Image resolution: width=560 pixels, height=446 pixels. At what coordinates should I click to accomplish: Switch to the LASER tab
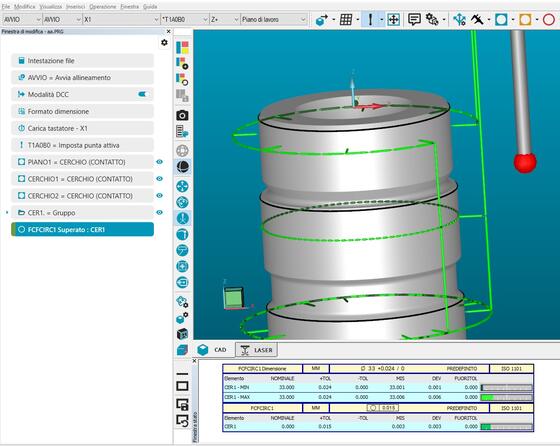tap(256, 350)
